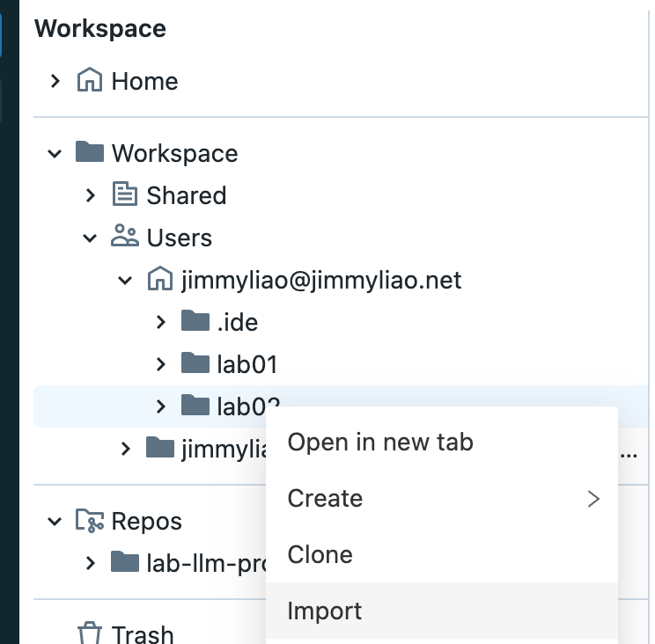This screenshot has width=655, height=644.
Task: Click the jimmyliao@jimmyliao.net home icon
Action: click(x=159, y=280)
